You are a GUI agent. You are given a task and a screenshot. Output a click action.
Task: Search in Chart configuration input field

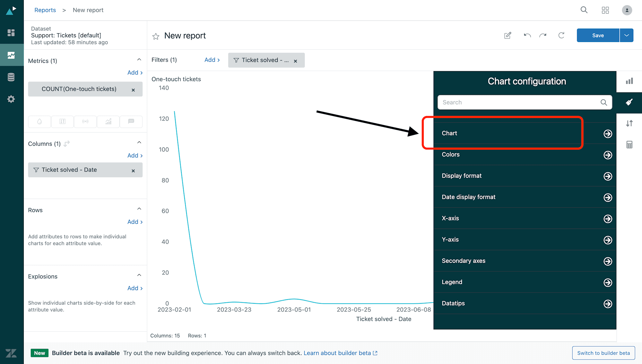click(525, 102)
